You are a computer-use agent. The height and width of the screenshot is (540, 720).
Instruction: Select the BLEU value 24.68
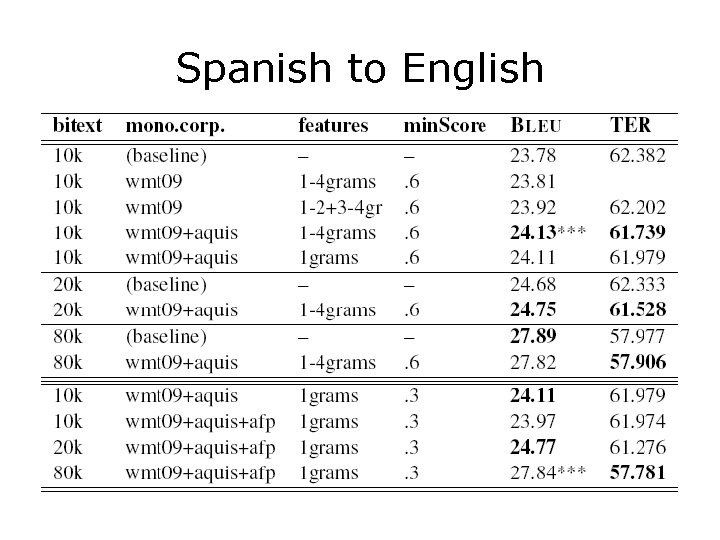coord(533,286)
